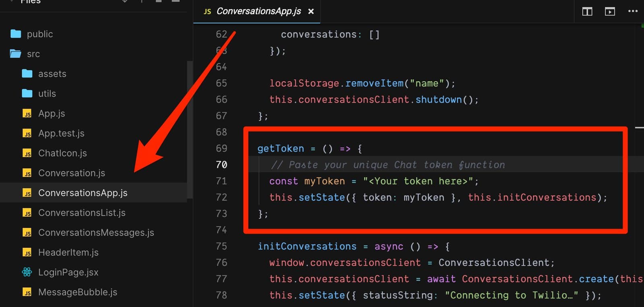Click the HeaderItem.js JS icon

point(27,253)
